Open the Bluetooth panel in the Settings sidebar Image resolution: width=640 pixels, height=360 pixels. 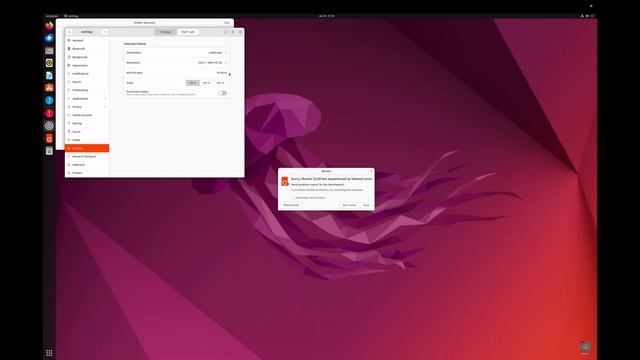[87, 49]
